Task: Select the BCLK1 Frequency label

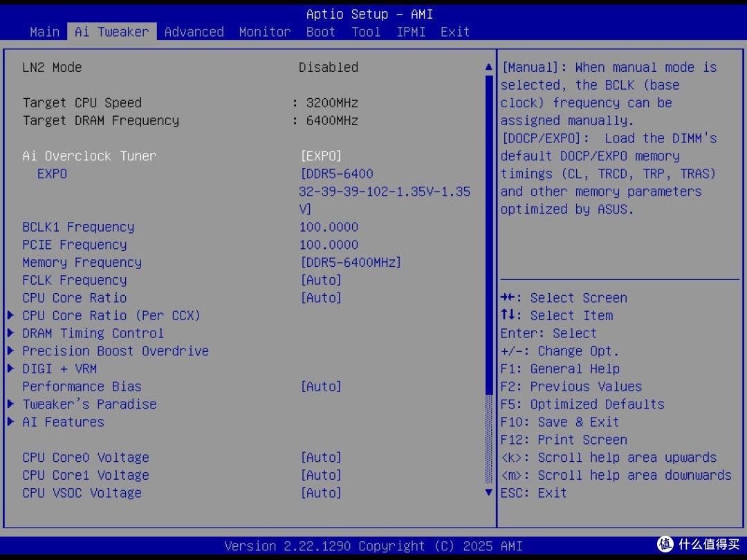Action: click(78, 227)
